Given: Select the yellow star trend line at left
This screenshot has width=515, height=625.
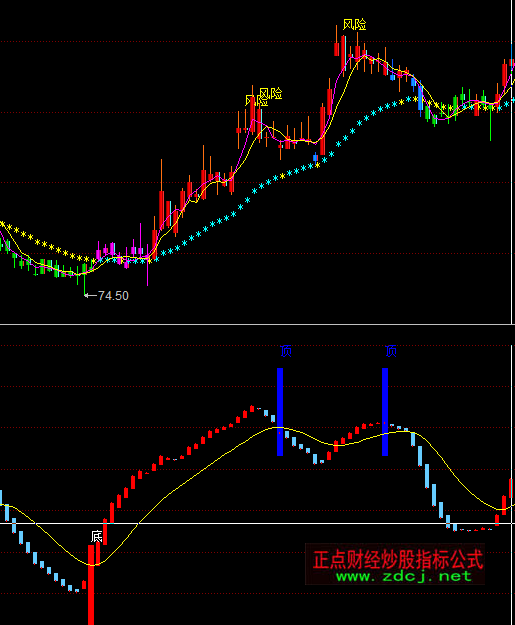Looking at the screenshot, I should (44, 243).
